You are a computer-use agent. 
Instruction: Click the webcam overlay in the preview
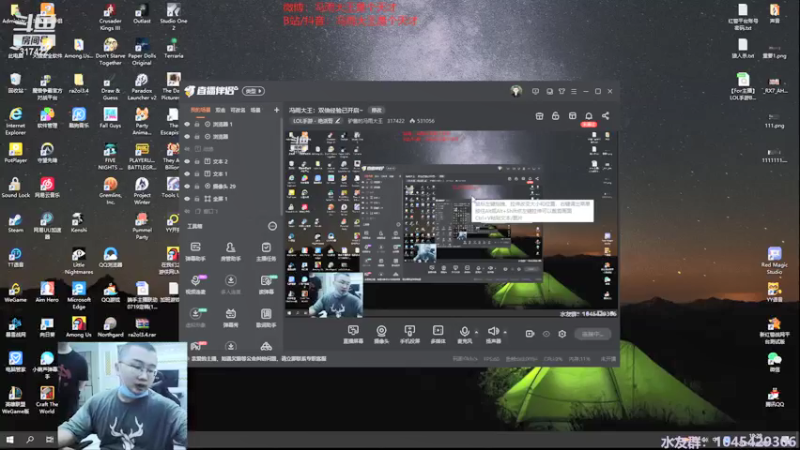click(336, 295)
